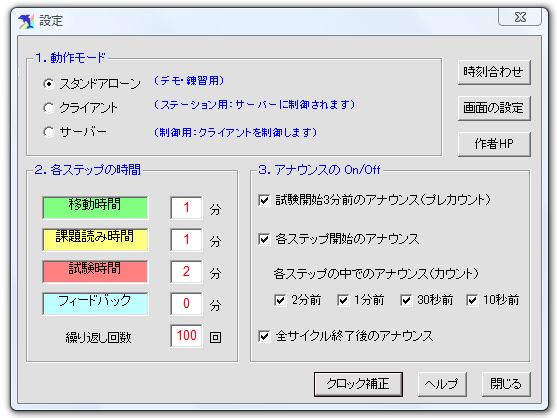Screen dimensions: 557x418
Task: Select クライアント mode radio button
Action: pos(49,108)
